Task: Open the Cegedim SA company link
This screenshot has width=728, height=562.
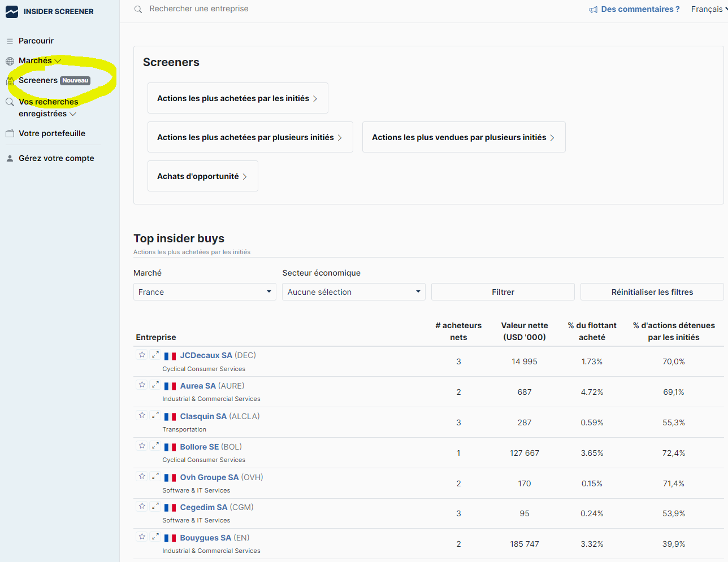Action: point(204,507)
